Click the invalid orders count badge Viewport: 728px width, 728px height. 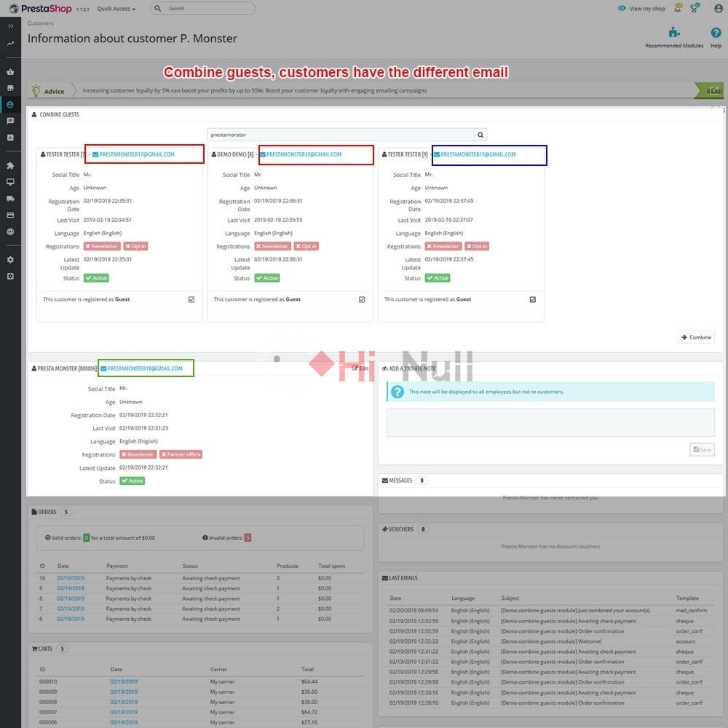point(248,538)
